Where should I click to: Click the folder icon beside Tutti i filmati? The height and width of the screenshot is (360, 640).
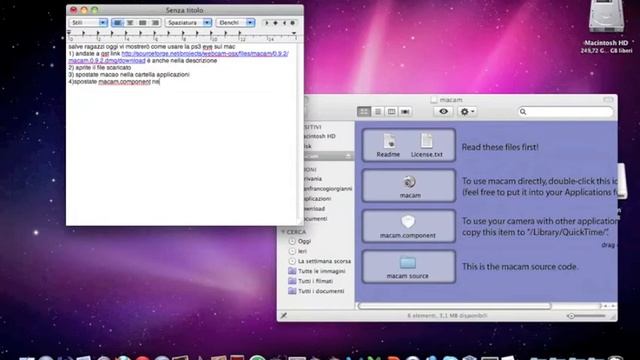(x=292, y=281)
